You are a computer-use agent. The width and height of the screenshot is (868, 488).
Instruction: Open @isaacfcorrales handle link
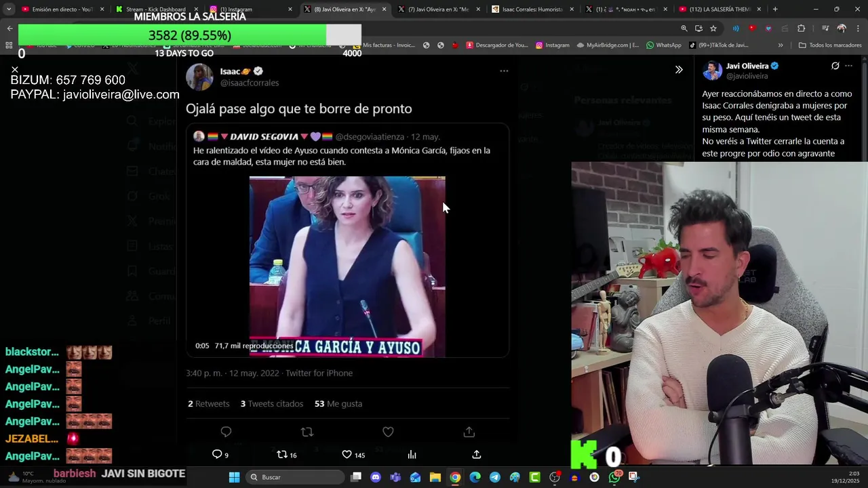249,83
